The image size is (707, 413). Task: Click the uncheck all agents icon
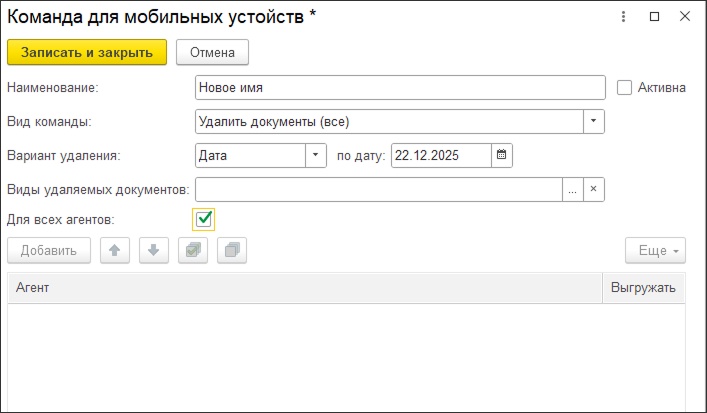coord(231,251)
